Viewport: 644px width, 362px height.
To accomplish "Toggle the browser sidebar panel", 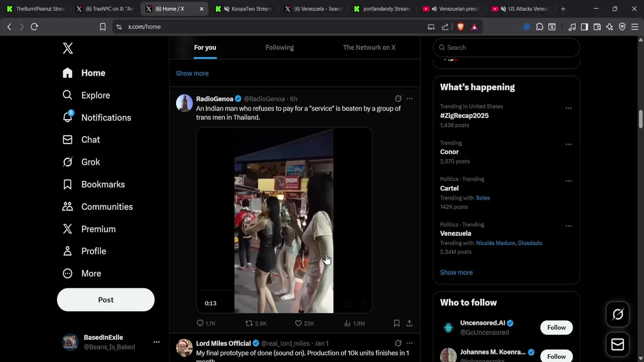I will [584, 27].
